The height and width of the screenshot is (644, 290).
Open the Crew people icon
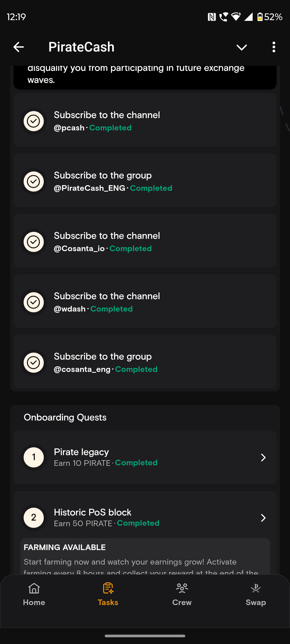(182, 588)
